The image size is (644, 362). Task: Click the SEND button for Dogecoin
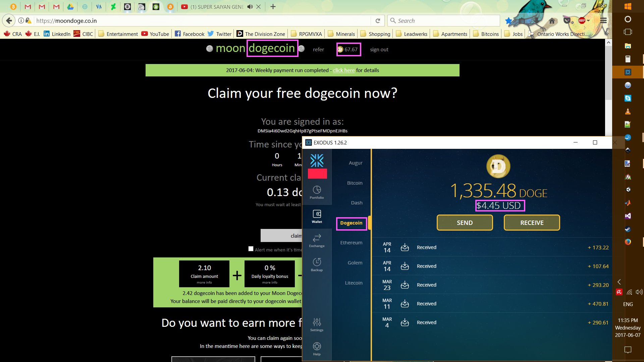pyautogui.click(x=465, y=222)
